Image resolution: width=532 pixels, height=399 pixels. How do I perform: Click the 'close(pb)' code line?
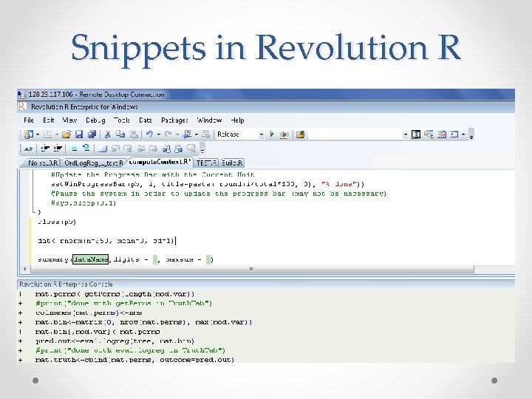[x=57, y=222]
